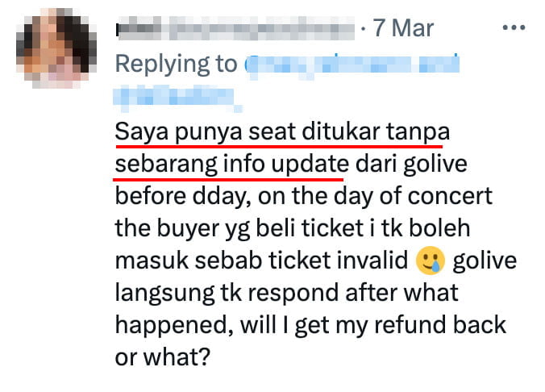The width and height of the screenshot is (545, 392).
Task: Click "golive" right after the emoji
Action: pyautogui.click(x=485, y=261)
